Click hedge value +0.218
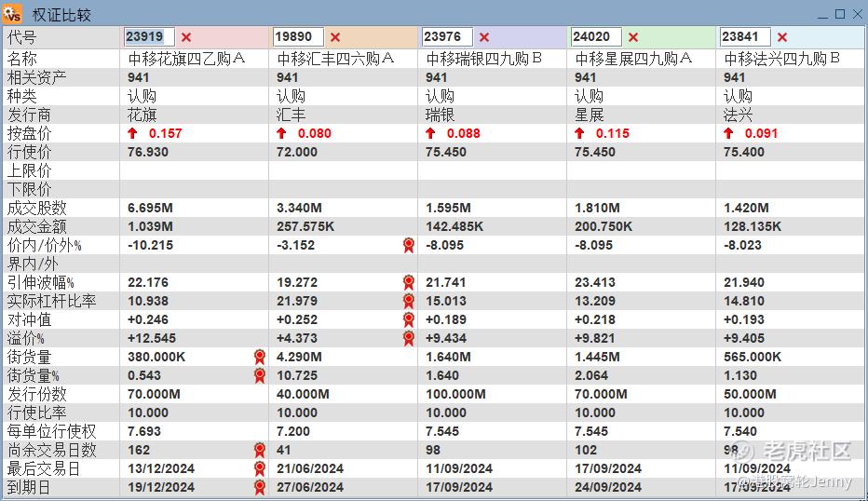 (x=596, y=319)
